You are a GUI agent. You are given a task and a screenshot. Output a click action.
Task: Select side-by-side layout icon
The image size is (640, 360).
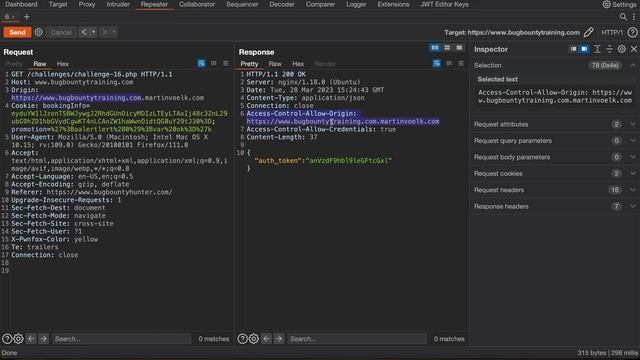(x=435, y=48)
